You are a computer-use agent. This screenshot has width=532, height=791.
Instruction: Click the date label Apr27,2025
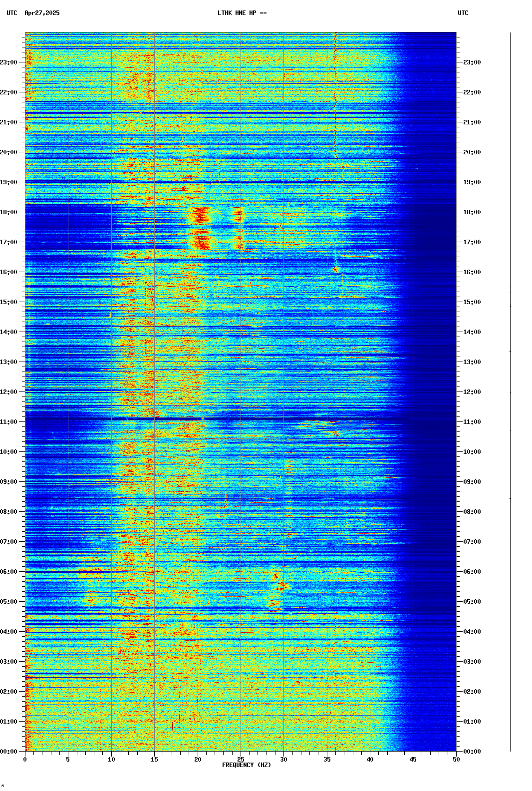coord(42,13)
